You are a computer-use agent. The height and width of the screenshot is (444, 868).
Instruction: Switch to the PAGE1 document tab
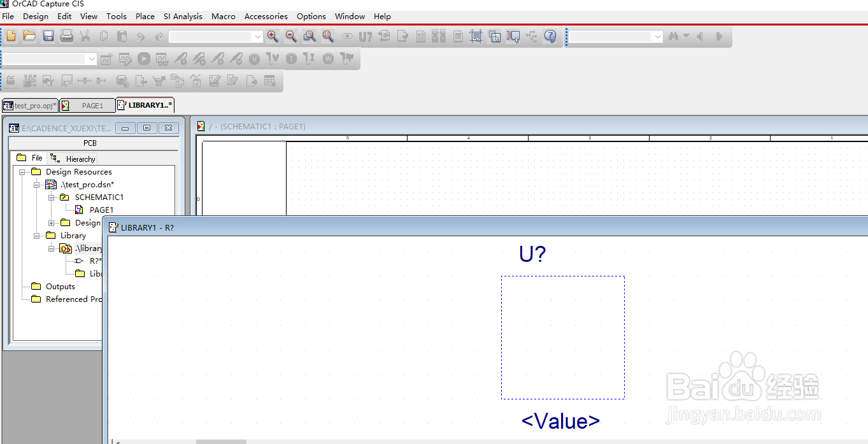87,106
